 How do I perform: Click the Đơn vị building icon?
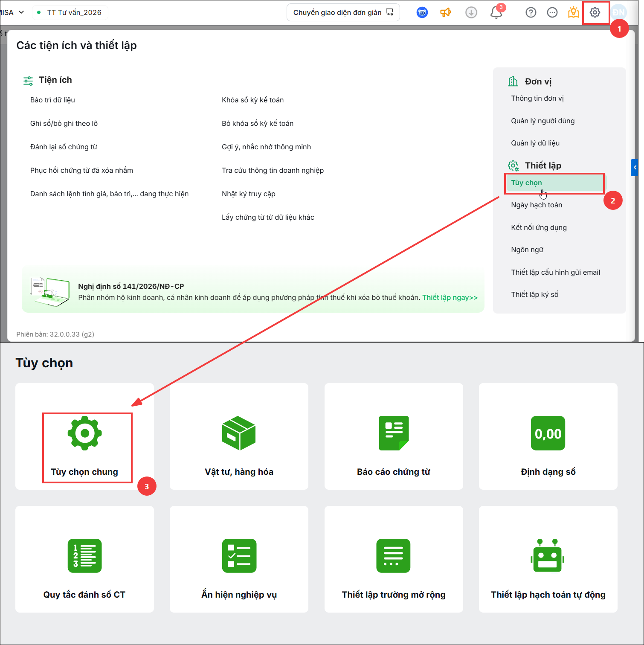513,81
